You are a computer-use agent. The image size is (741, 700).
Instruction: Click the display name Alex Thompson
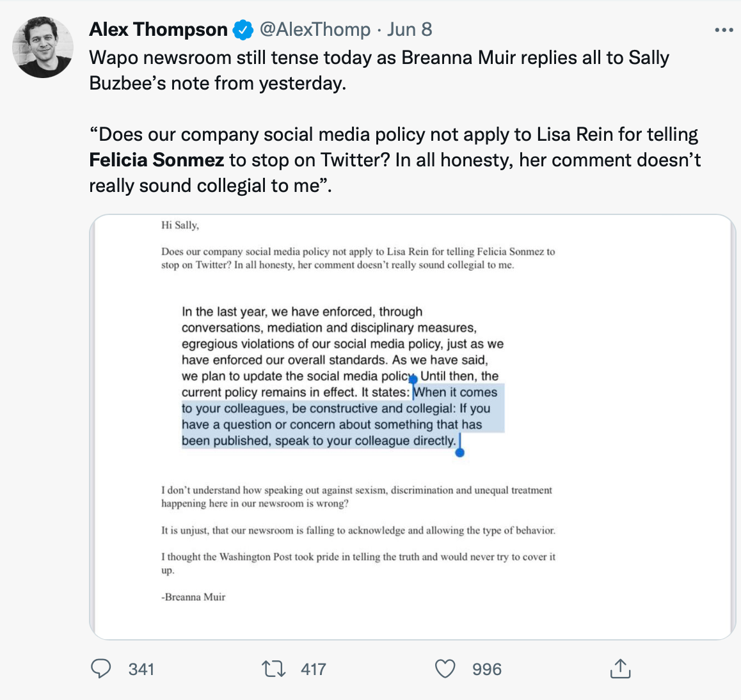point(158,29)
